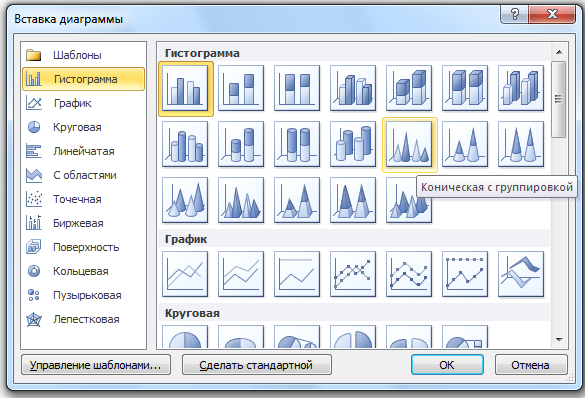This screenshot has height=398, width=585.
Task: Select the stacked cylinder chart
Action: click(x=241, y=144)
